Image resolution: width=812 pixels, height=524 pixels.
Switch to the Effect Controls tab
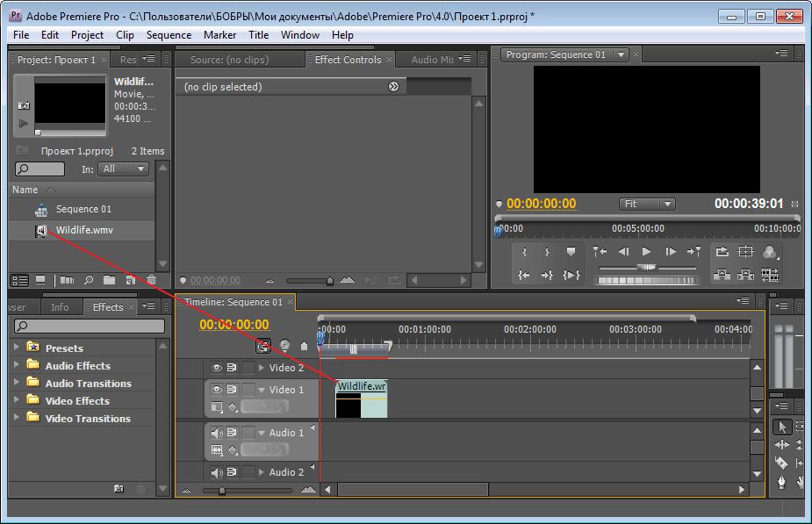pos(348,60)
